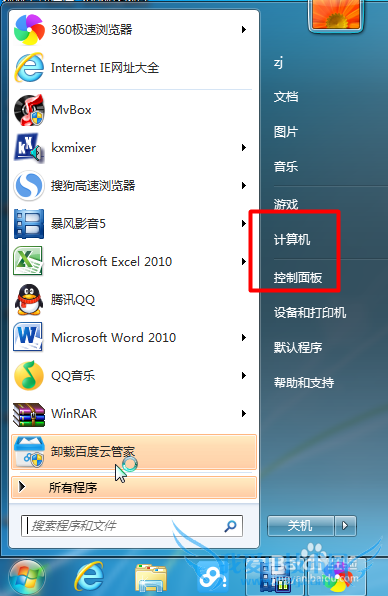Open 游戏 from the Start menu

coord(286,204)
